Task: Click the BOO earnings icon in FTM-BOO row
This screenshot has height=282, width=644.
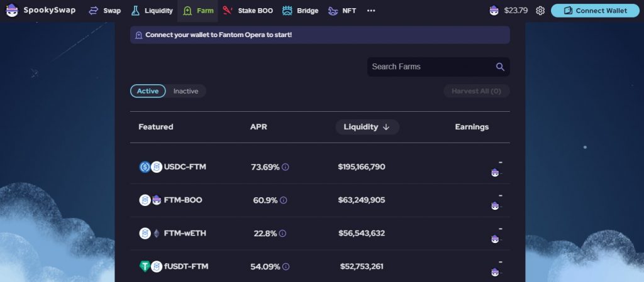Action: coord(495,206)
